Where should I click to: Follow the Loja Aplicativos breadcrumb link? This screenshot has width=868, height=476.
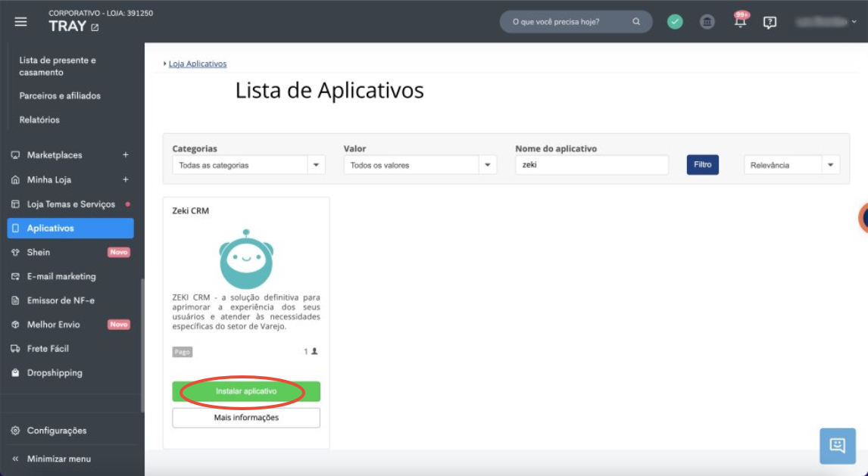[x=198, y=64]
